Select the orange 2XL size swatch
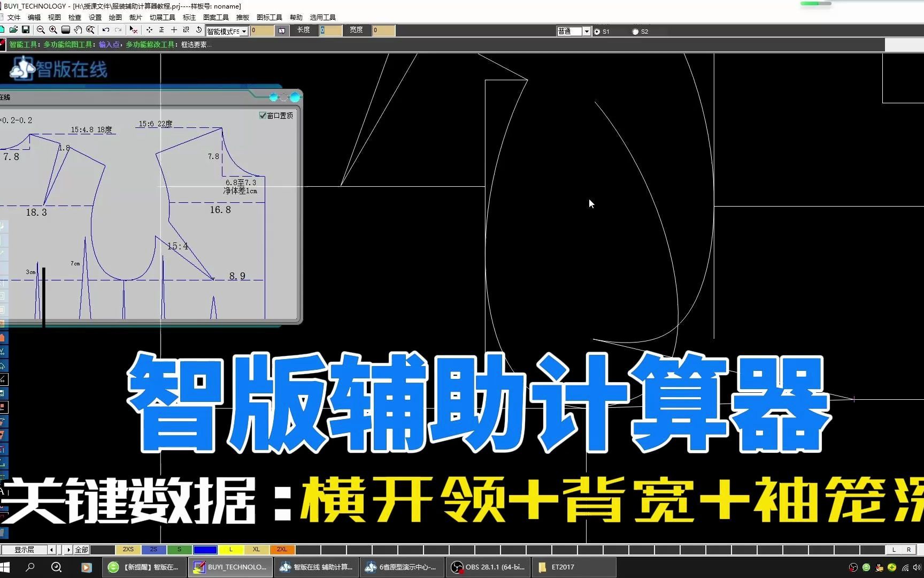The width and height of the screenshot is (924, 578). (x=282, y=550)
